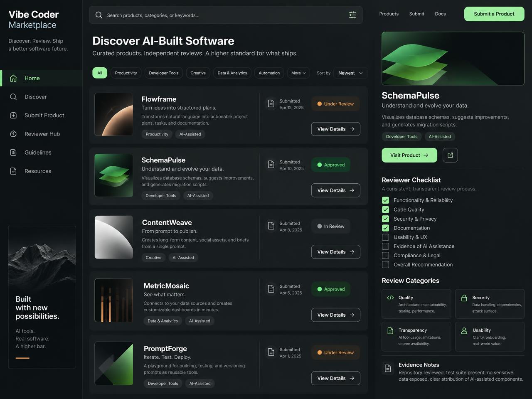Open the filter sliders icon in search bar
Screen dimensions: 532x399
(352, 15)
